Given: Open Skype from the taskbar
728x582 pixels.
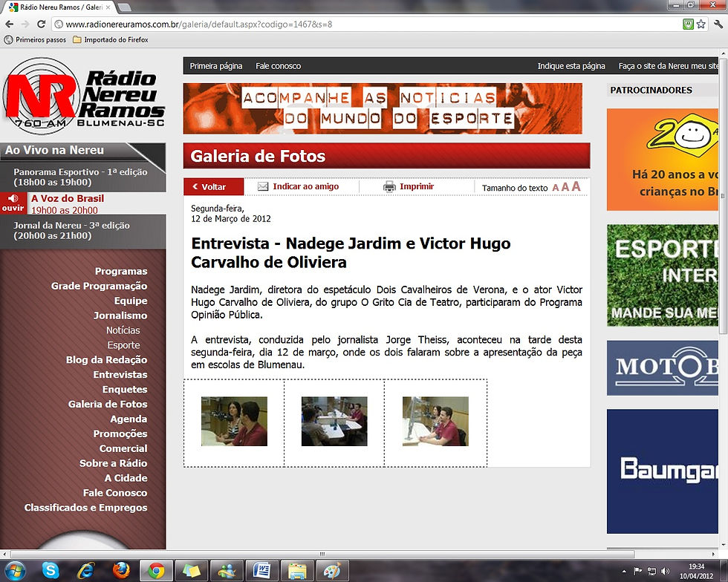Looking at the screenshot, I should 51,570.
